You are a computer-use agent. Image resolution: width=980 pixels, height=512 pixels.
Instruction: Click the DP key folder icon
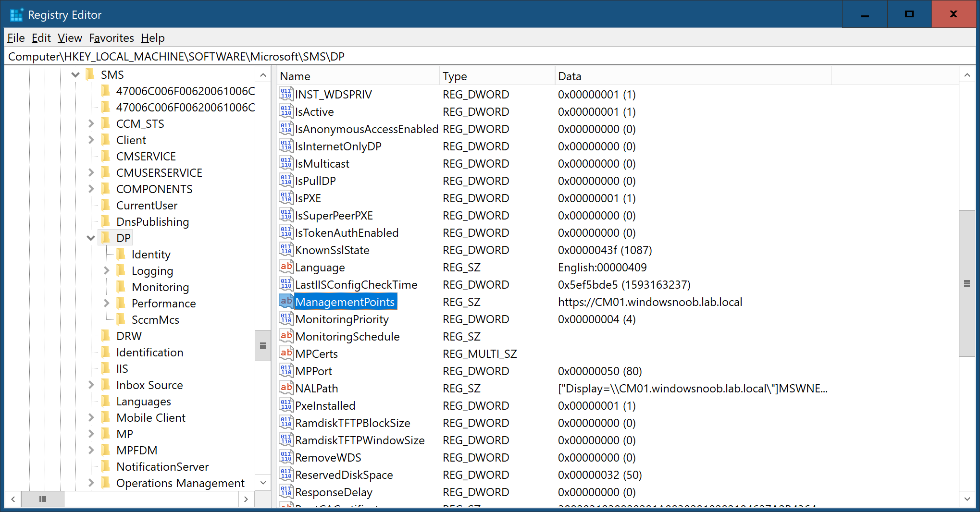106,238
